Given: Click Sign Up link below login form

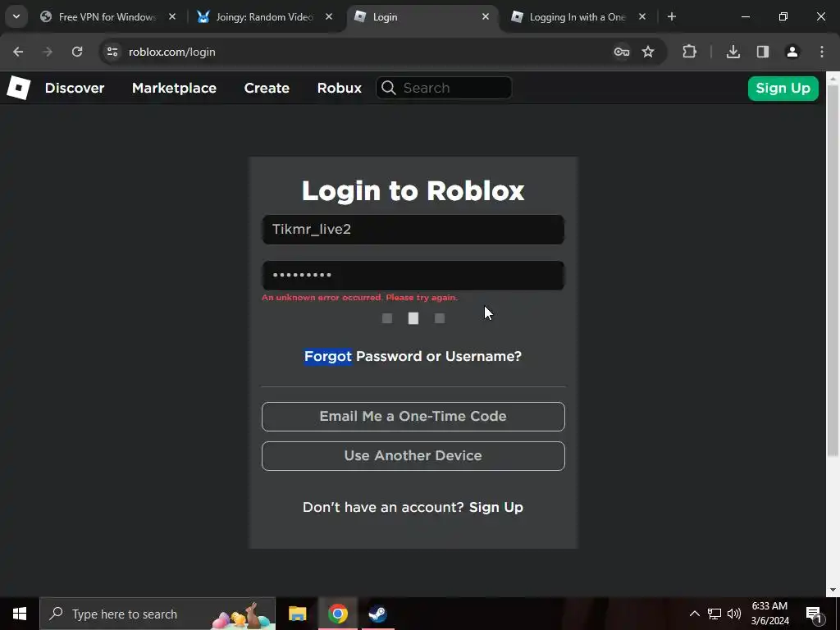Looking at the screenshot, I should [496, 507].
